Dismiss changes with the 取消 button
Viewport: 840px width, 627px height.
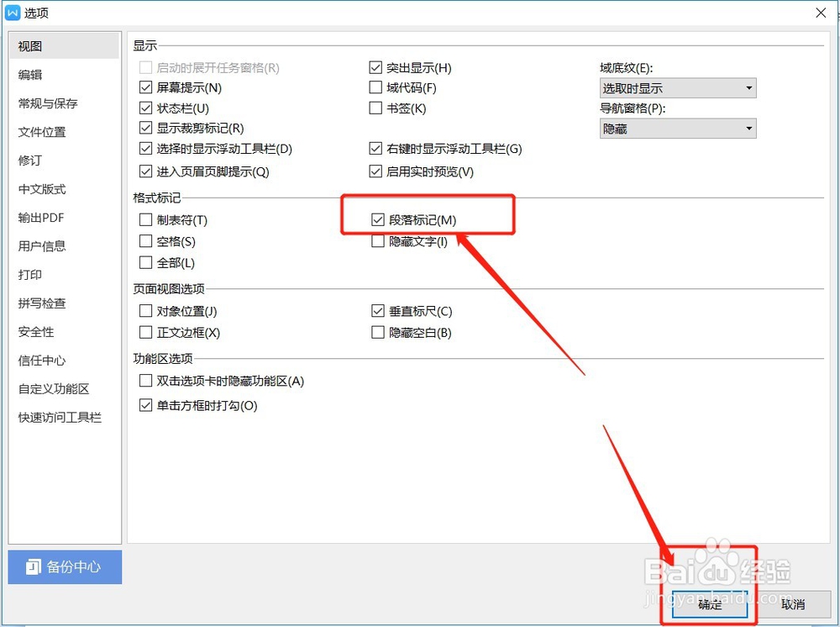792,604
